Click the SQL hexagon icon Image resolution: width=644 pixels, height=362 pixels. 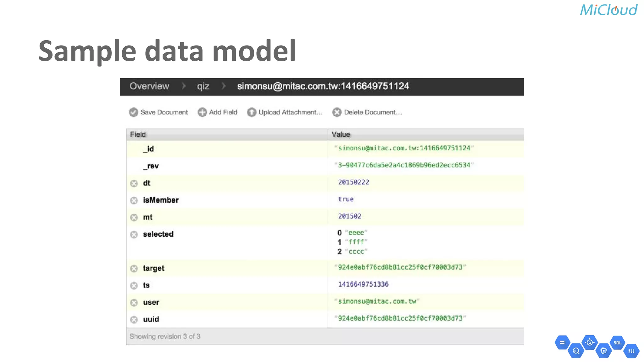tap(617, 343)
